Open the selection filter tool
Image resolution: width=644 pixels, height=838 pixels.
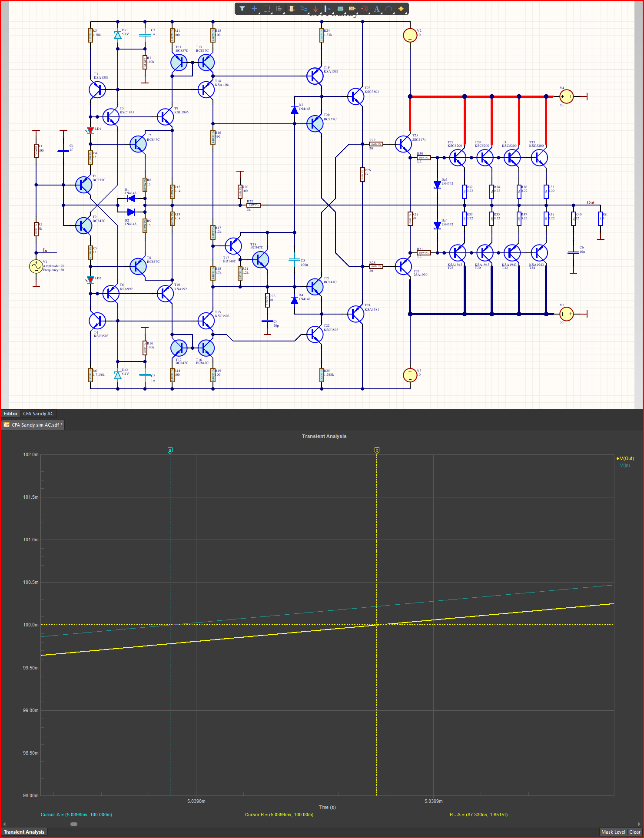(x=242, y=9)
